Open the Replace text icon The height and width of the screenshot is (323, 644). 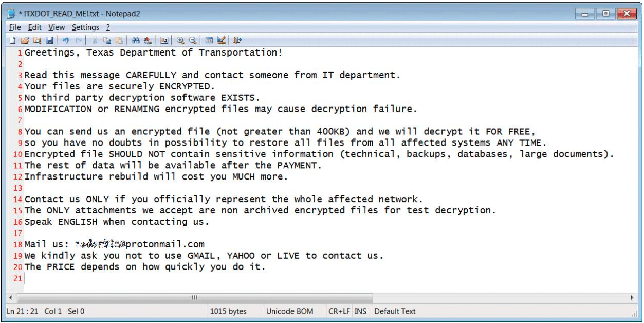click(148, 40)
